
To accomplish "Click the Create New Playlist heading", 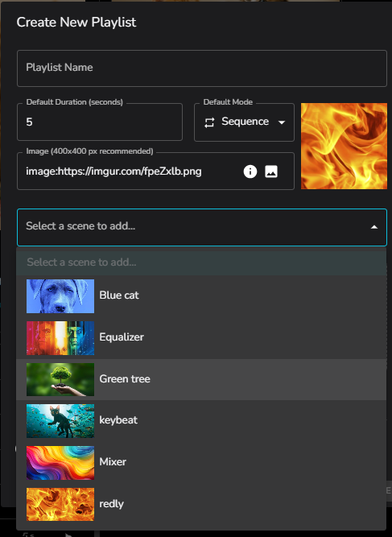I will coord(76,23).
